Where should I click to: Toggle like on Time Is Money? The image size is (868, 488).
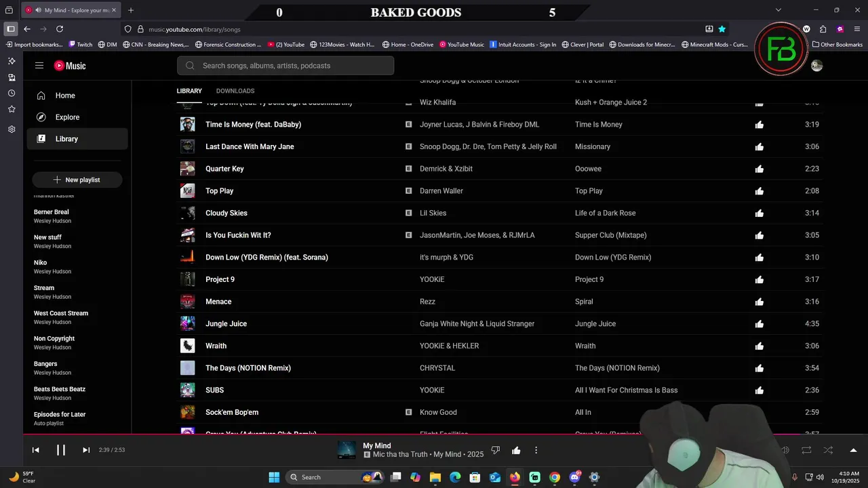(759, 125)
